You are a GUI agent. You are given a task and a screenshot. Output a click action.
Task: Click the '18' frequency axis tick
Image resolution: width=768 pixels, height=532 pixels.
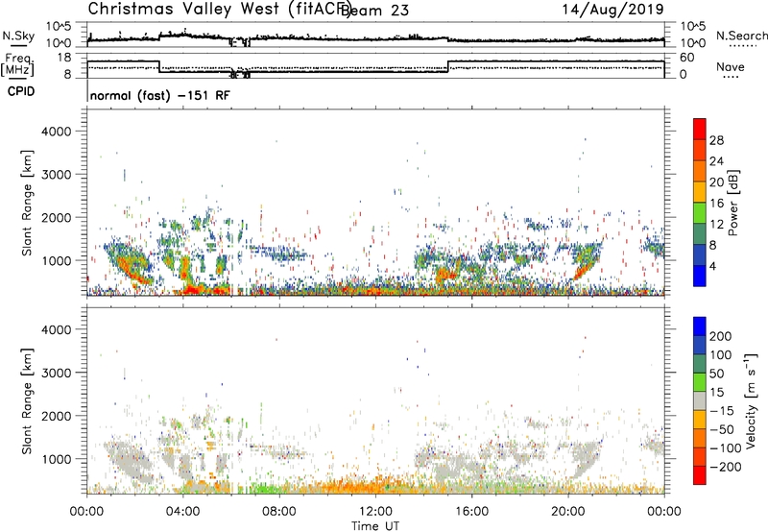click(64, 58)
